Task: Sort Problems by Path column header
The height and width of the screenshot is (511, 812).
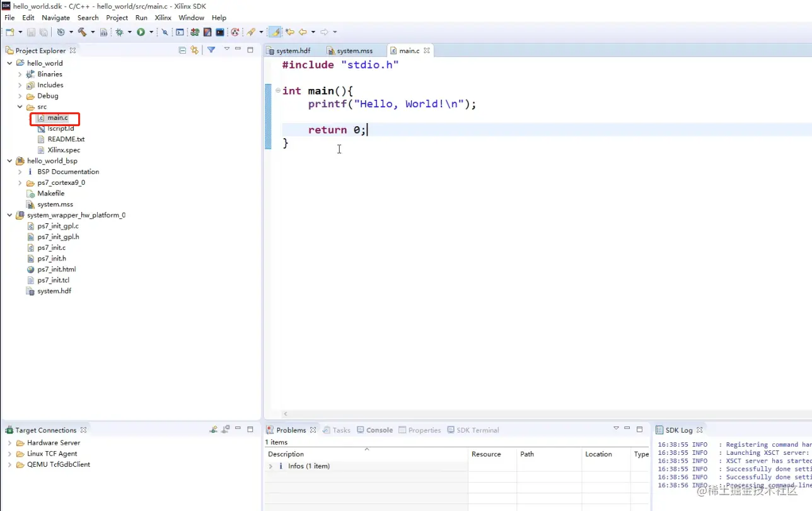Action: pos(549,454)
